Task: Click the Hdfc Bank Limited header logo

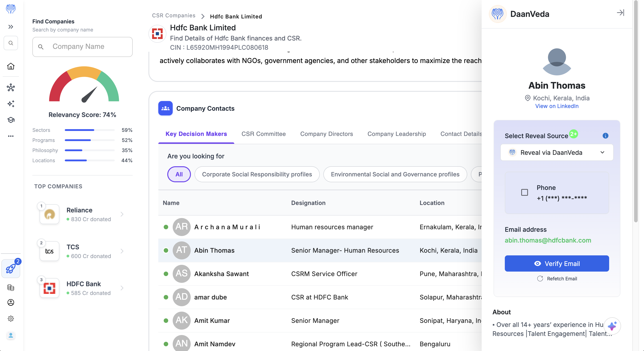Action: [x=157, y=34]
